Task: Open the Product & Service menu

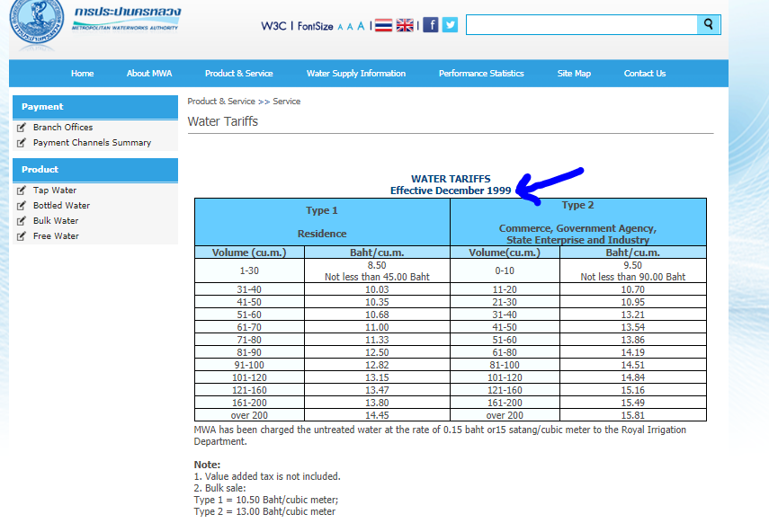Action: (x=239, y=74)
